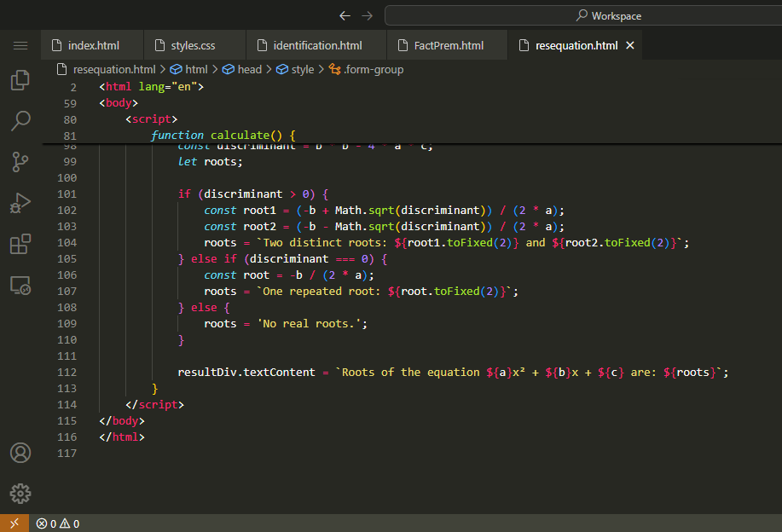The width and height of the screenshot is (782, 532).
Task: Switch to the index.html tab
Action: pos(93,45)
